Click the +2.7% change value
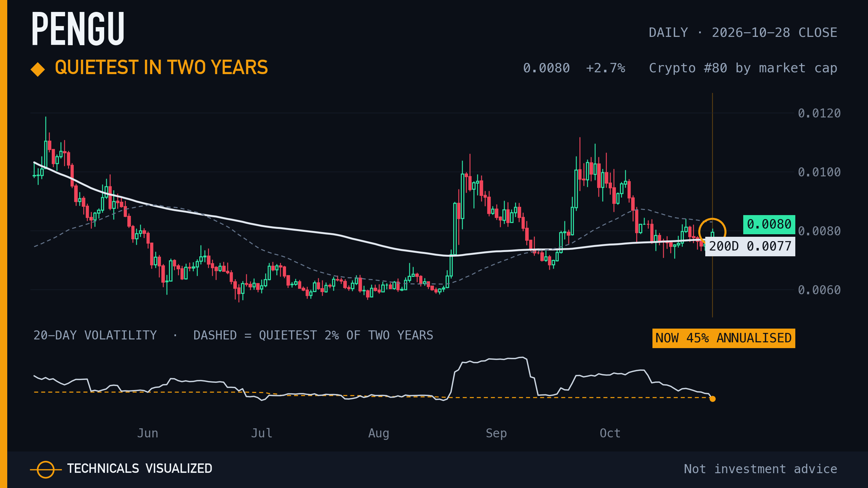The height and width of the screenshot is (488, 868). tap(605, 68)
